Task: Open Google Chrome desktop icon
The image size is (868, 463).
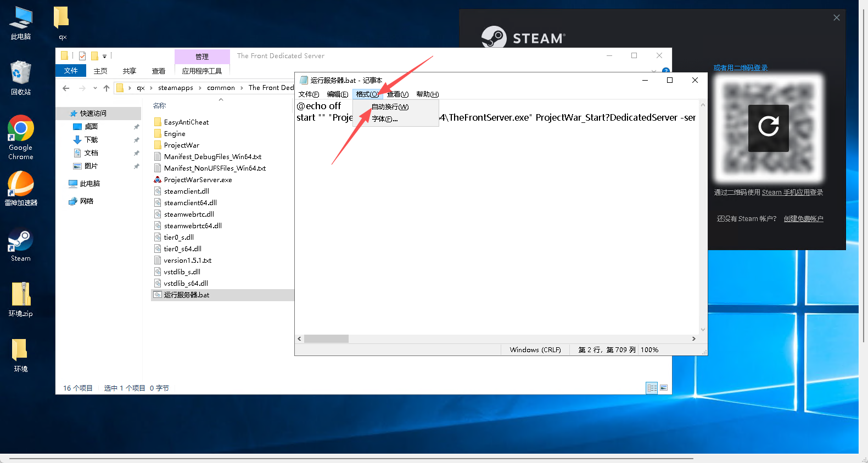Action: (x=21, y=129)
